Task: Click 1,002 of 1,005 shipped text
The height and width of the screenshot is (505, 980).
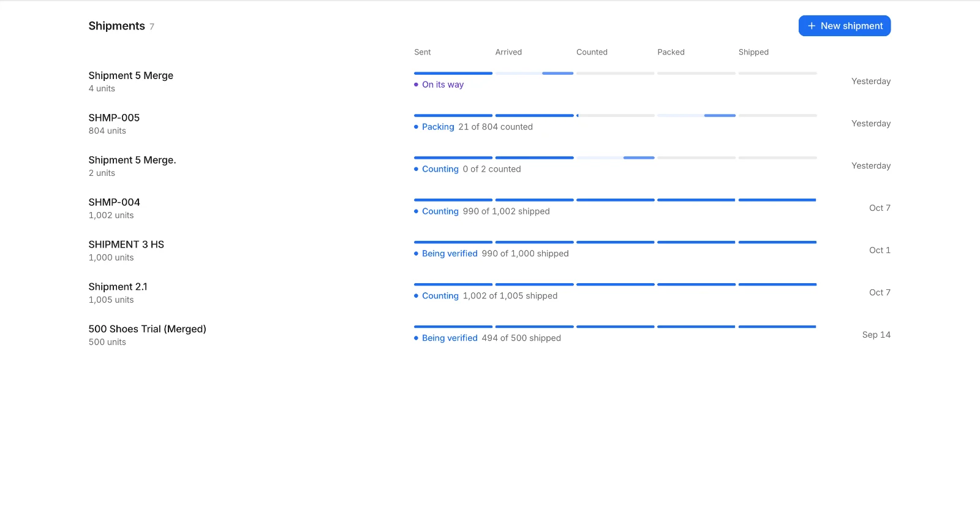Action: pos(510,296)
